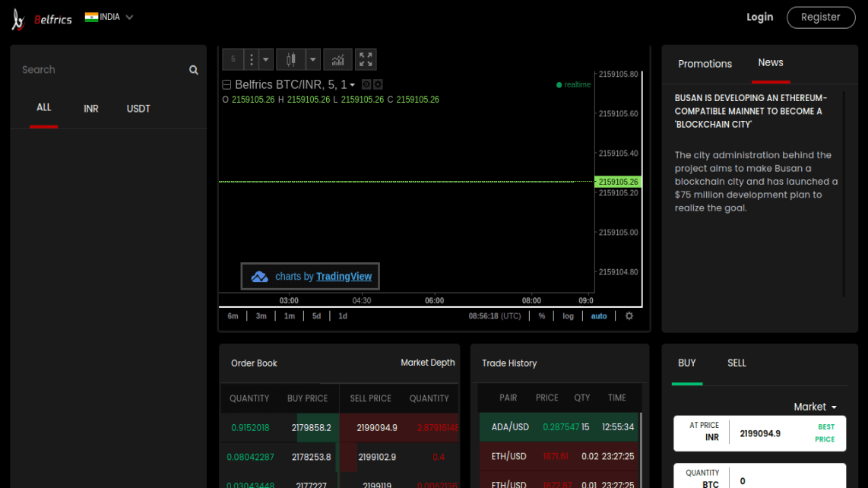Click the Trade History heading
Screen dimensions: 868x488
point(509,363)
